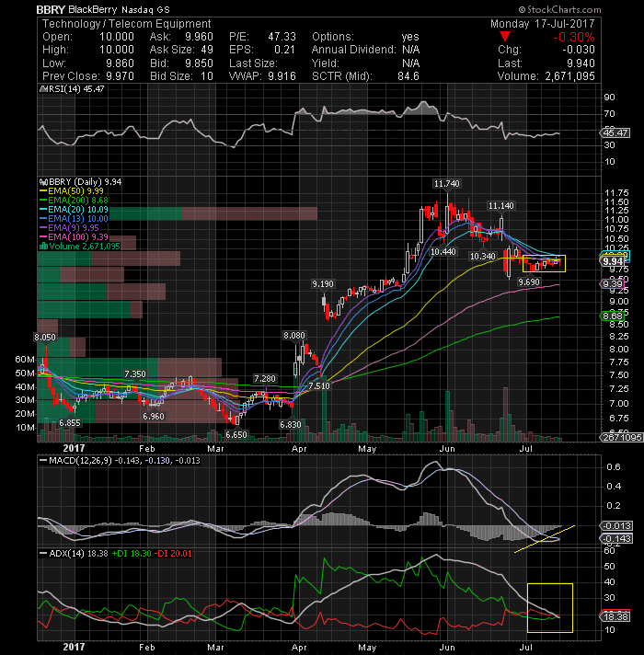Click the '11.140' price label

tap(500, 206)
